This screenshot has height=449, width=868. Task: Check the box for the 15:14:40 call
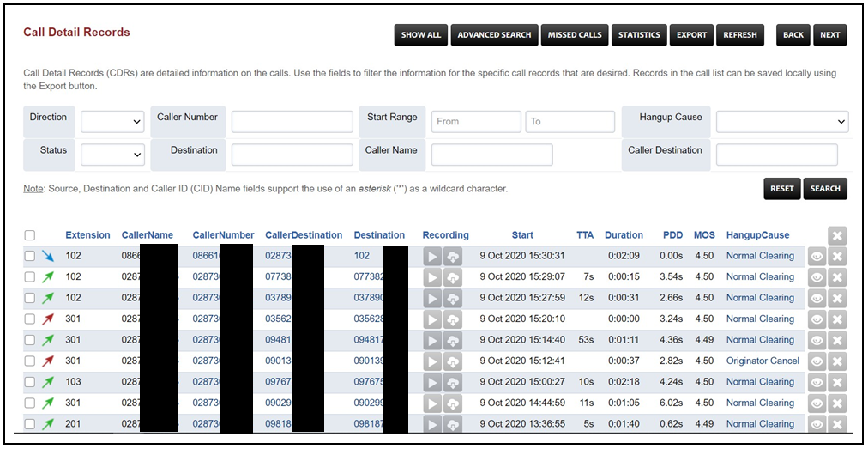[30, 340]
